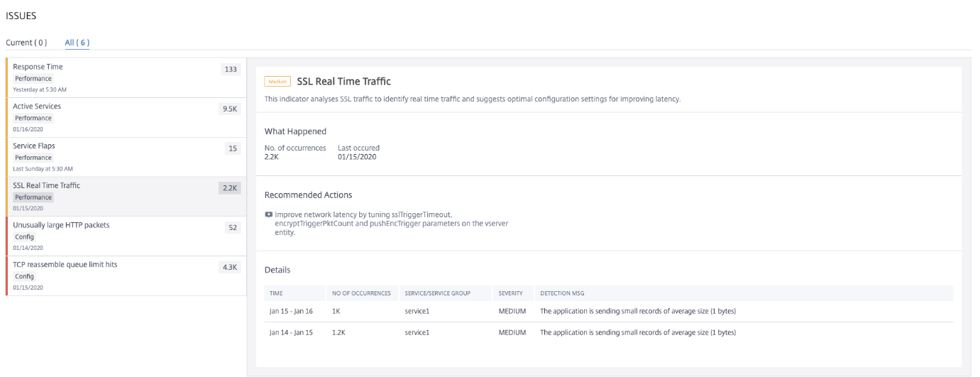Click the 1K occurrences cell

click(336, 312)
